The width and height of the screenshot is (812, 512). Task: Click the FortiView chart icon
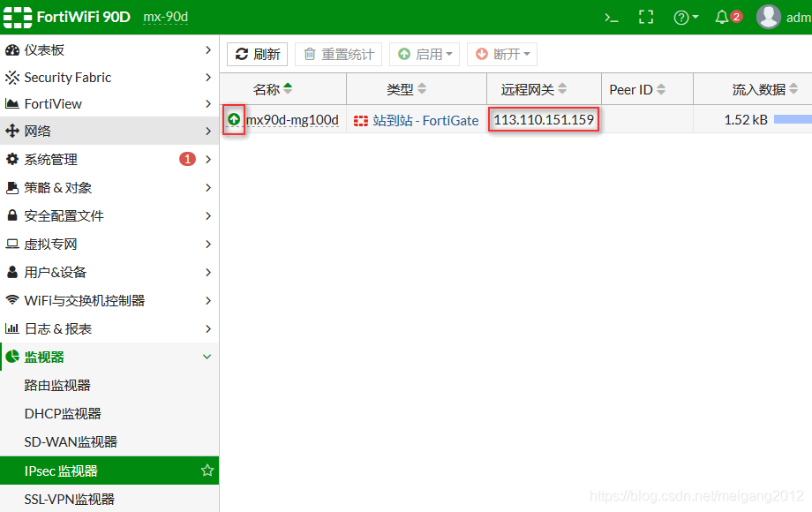11,103
